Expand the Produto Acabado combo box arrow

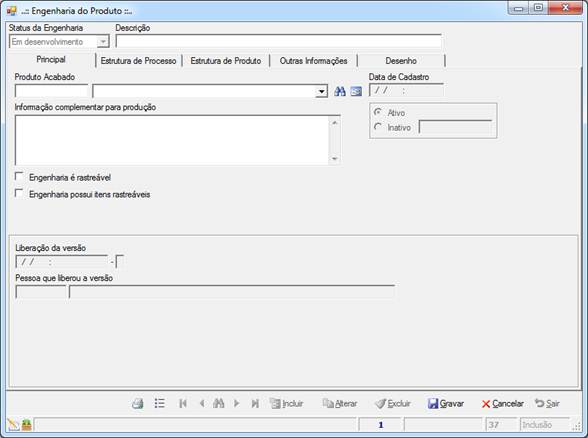coord(321,91)
